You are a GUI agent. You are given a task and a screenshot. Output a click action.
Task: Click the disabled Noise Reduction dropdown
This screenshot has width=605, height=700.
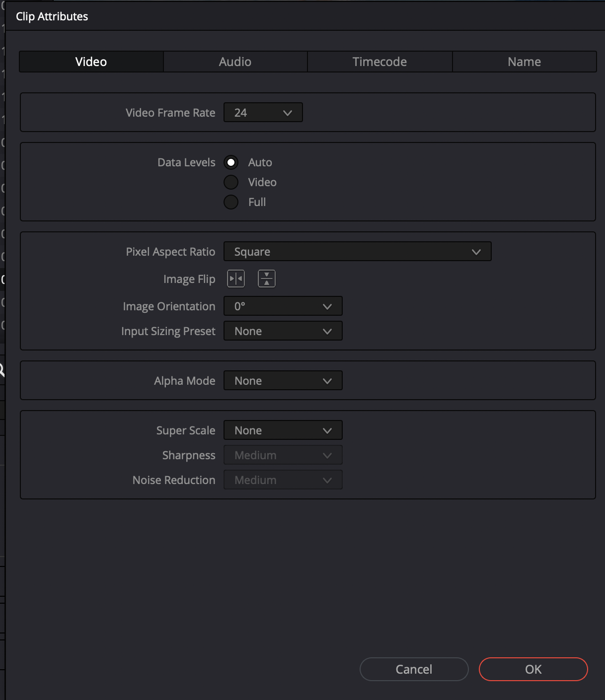pyautogui.click(x=283, y=480)
